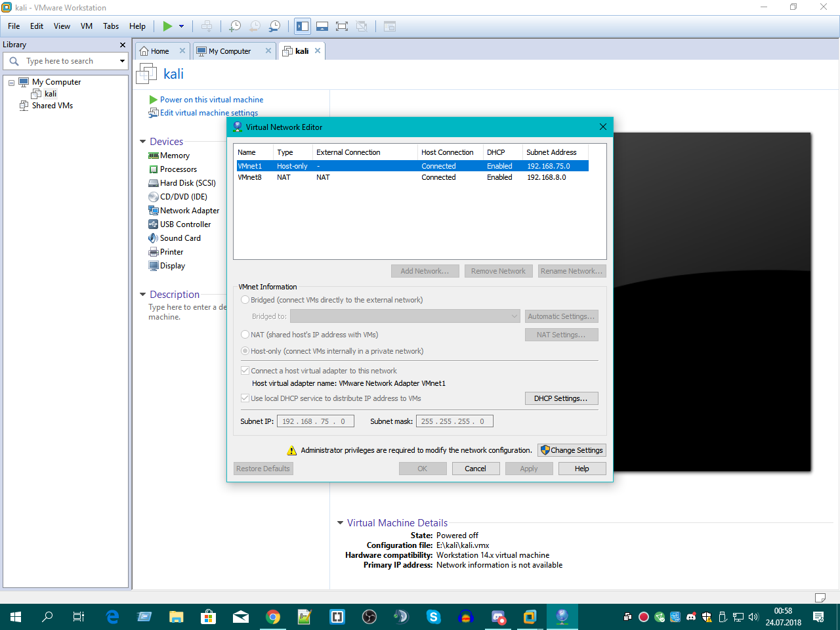Screen dimensions: 840x630
Task: Select the Display device entry
Action: (x=167, y=266)
